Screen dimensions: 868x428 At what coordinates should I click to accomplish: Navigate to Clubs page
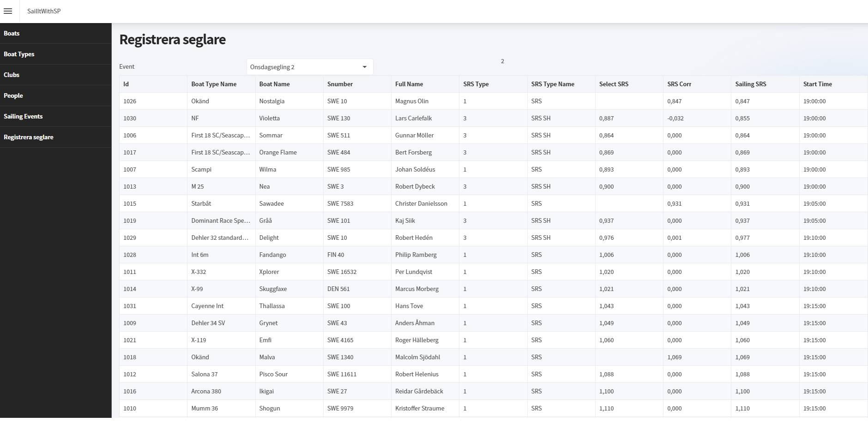click(55, 75)
